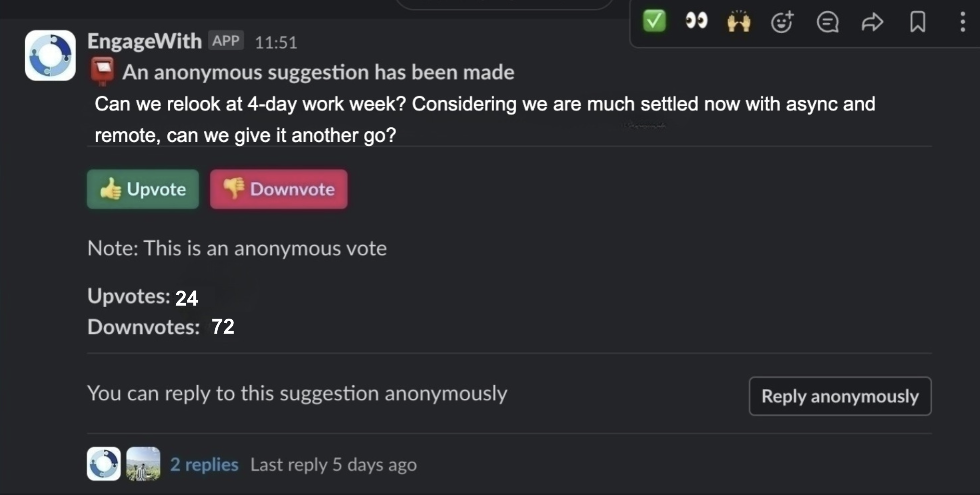Open the more actions three-dot menu

[x=962, y=22]
